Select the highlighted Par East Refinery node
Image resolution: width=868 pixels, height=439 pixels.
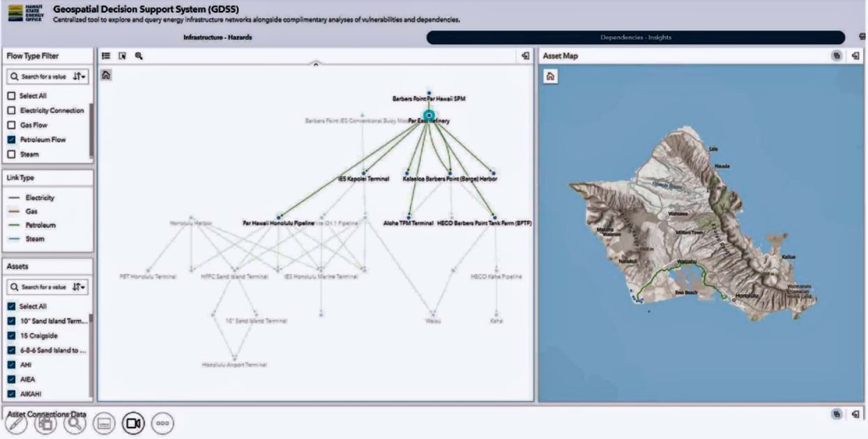coord(429,116)
